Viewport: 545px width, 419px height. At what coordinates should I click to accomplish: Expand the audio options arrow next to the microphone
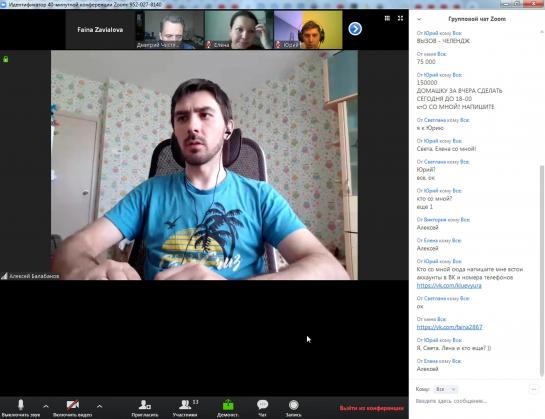[46, 406]
